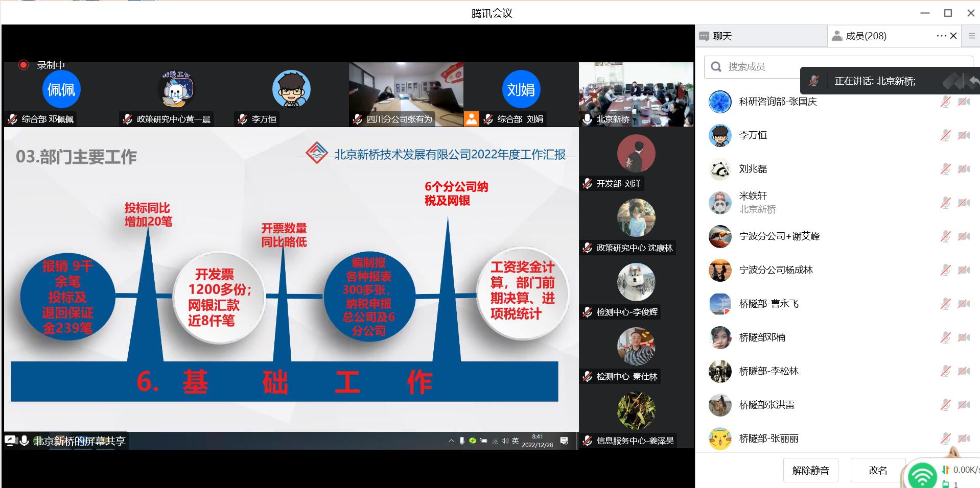Select 北京新桥 conference room video tile
The width and height of the screenshot is (980, 488).
[x=636, y=94]
